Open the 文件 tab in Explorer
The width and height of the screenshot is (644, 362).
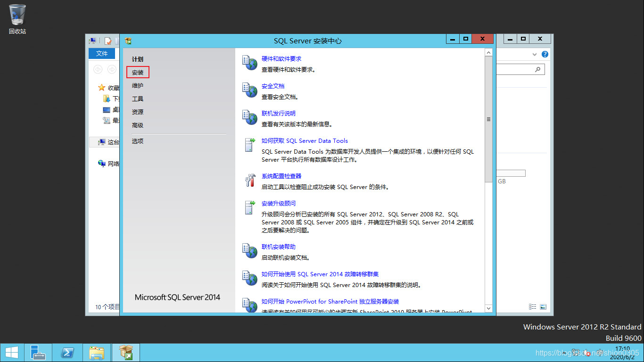(102, 54)
